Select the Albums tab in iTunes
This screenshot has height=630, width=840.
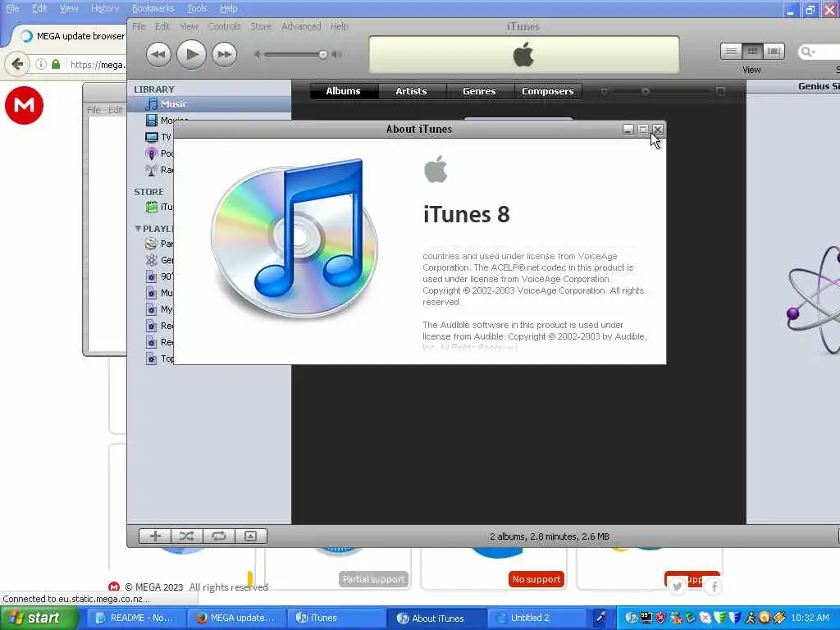[344, 91]
